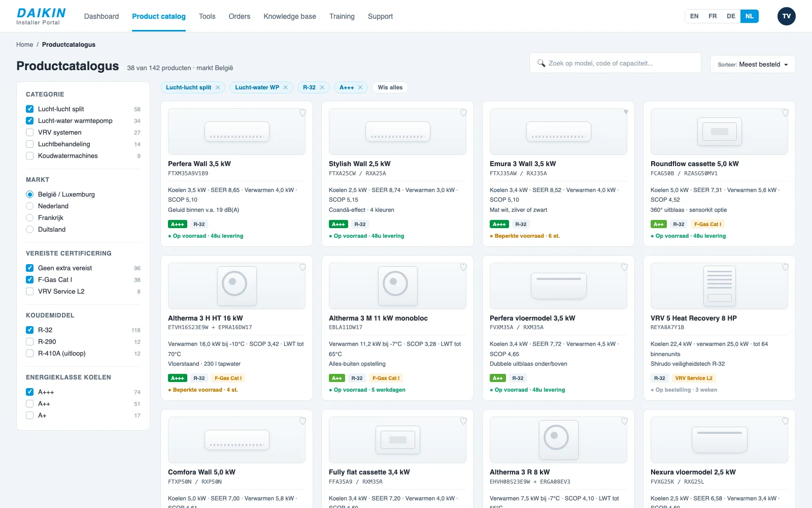Switch language to DE

tap(731, 16)
